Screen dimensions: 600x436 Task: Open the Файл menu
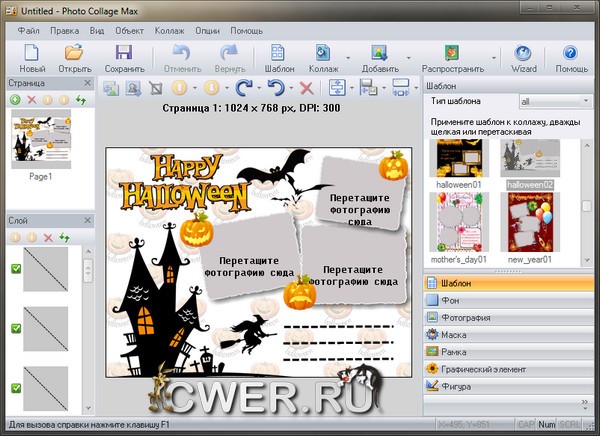[x=29, y=30]
